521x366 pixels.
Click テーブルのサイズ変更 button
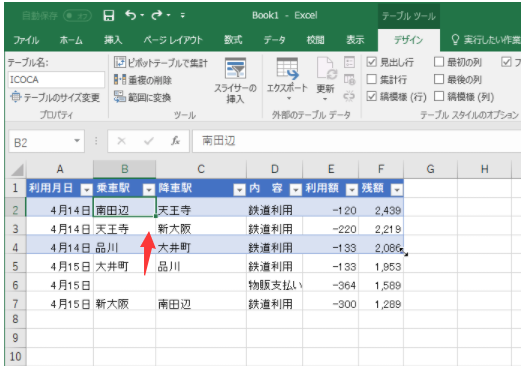55,97
